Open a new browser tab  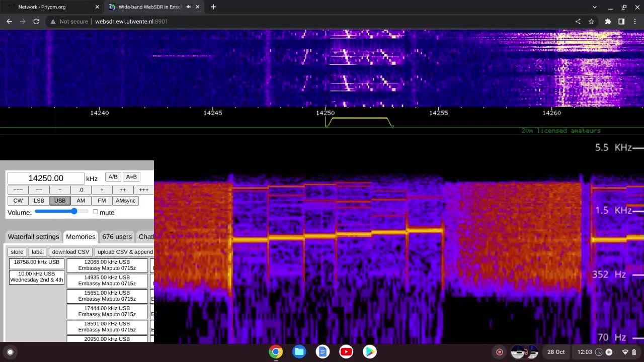(x=213, y=7)
